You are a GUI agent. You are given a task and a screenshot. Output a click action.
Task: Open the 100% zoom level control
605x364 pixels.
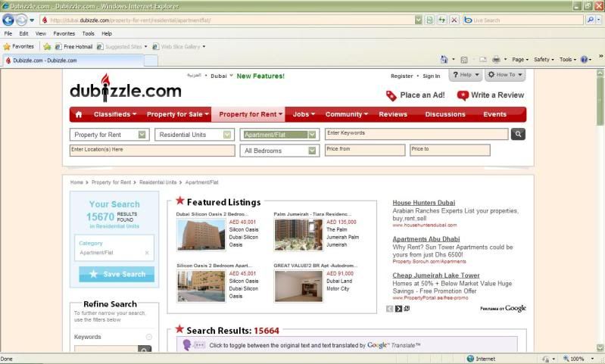[x=578, y=359]
